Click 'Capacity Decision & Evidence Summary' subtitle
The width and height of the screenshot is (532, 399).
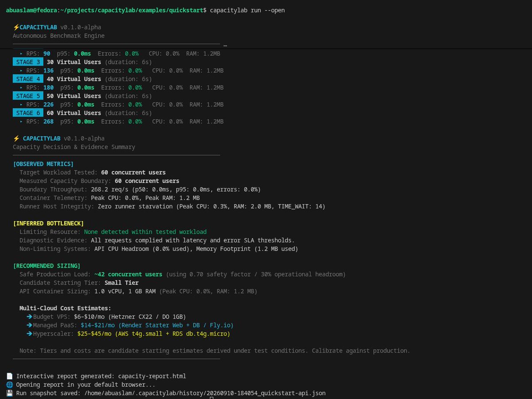tap(74, 147)
